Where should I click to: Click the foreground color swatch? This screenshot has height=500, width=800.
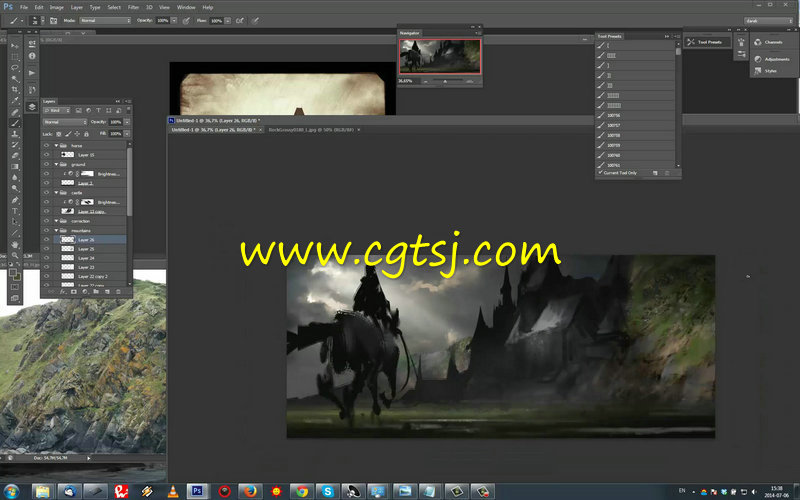coord(13,273)
